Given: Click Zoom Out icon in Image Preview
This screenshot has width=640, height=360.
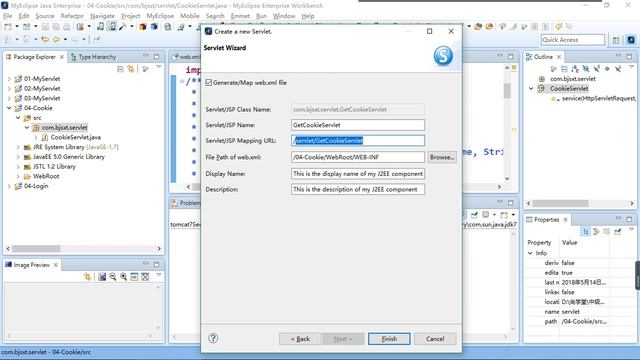Looking at the screenshot, I should pos(113,277).
